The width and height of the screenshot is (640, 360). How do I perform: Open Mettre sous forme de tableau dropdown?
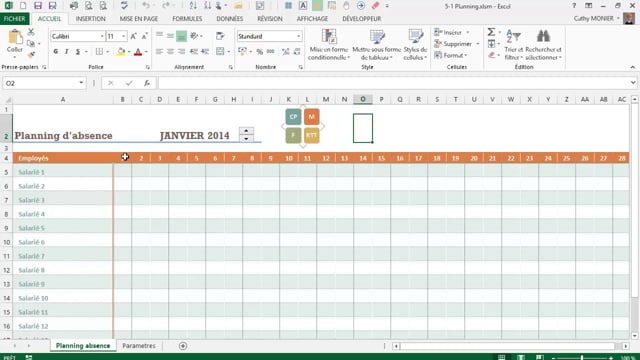click(x=377, y=45)
